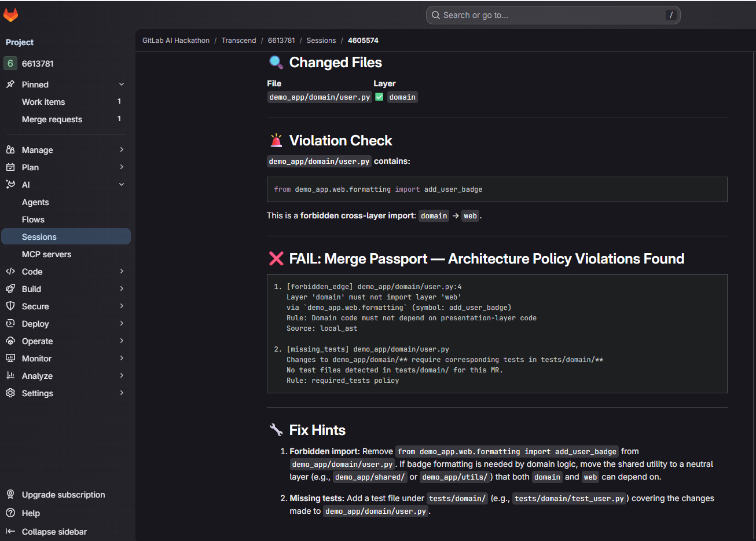Expand the Manage menu chevron
Screen dimensions: 756x541
[122, 150]
